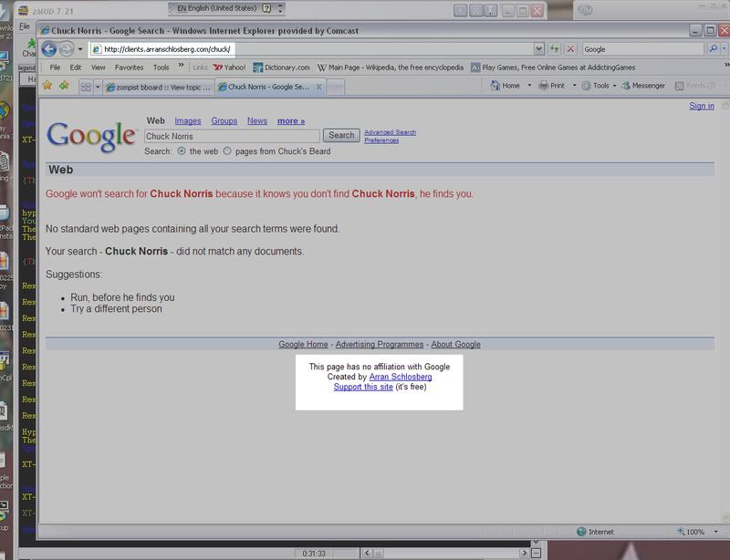The image size is (730, 560).
Task: Click the Google Home footer link
Action: [x=303, y=344]
